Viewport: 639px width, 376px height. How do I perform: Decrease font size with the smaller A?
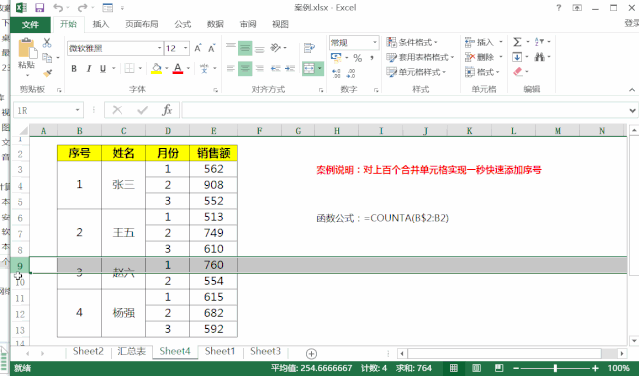tap(212, 48)
